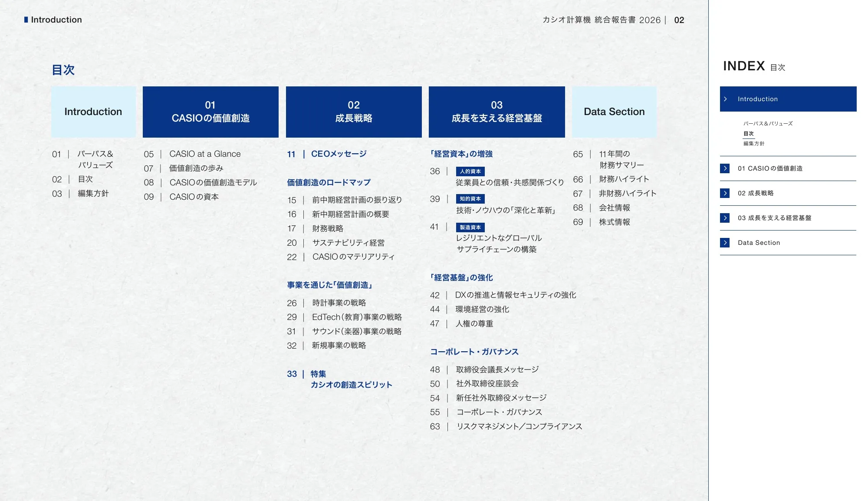Jump to 11 CEOメッセージ
This screenshot has height=501, width=868.
pos(327,154)
